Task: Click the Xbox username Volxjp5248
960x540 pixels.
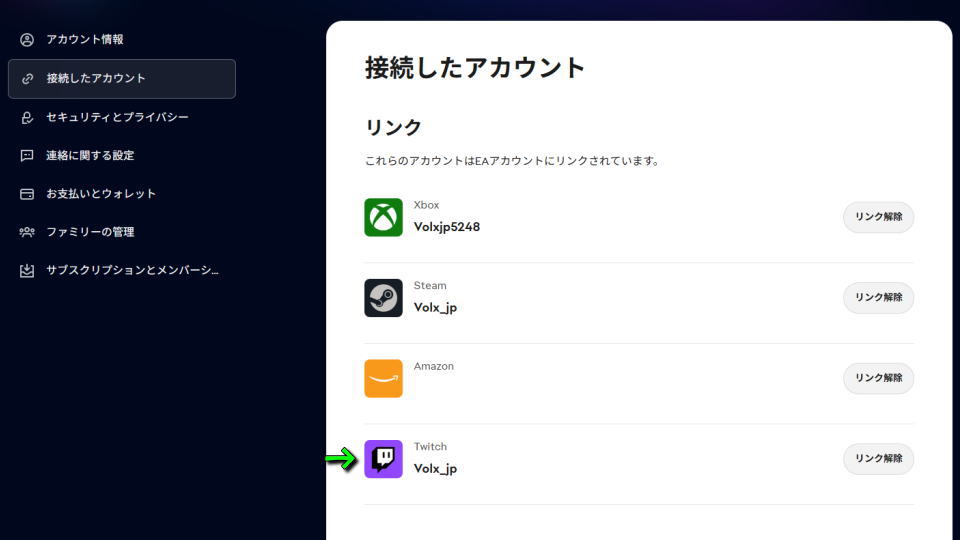Action: tap(447, 227)
